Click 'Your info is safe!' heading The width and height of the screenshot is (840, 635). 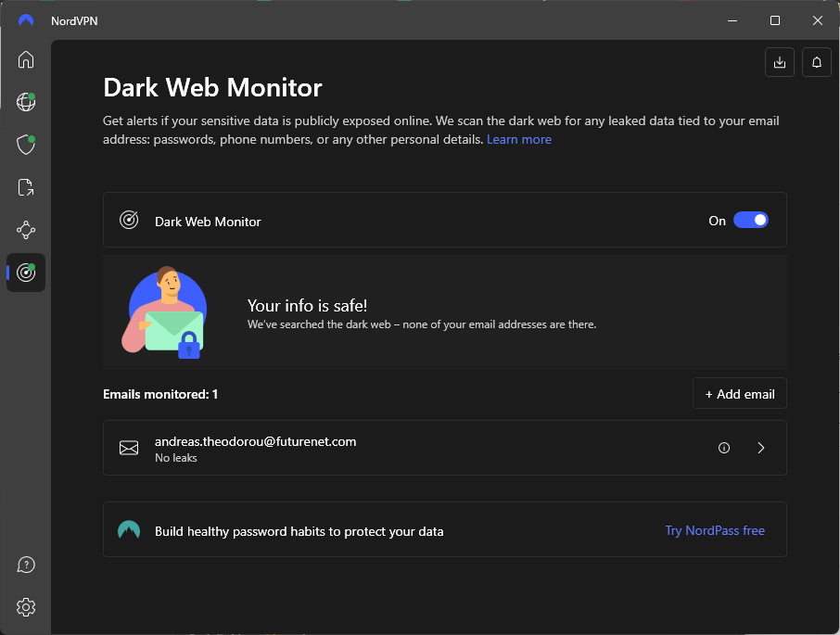(x=307, y=306)
